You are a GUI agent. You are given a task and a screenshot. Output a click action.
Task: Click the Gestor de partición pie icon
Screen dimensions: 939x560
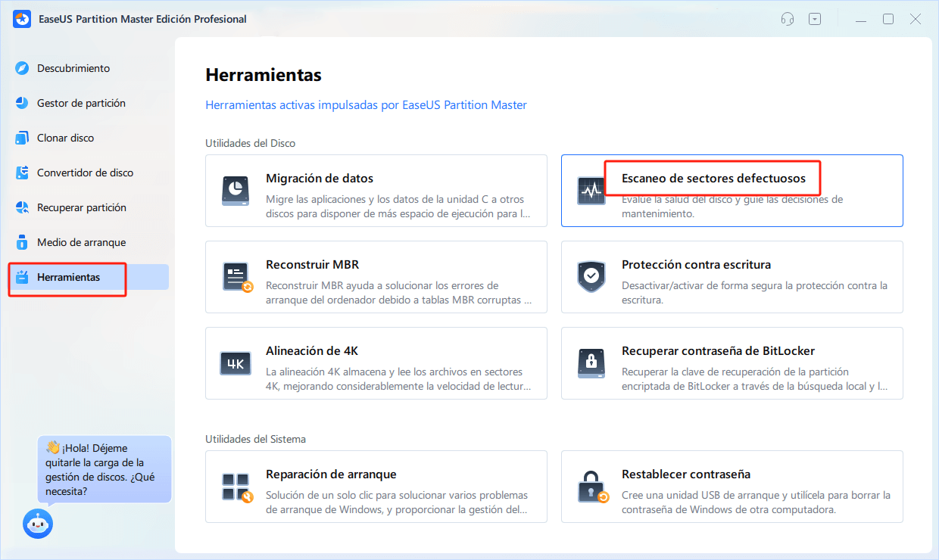pos(23,103)
